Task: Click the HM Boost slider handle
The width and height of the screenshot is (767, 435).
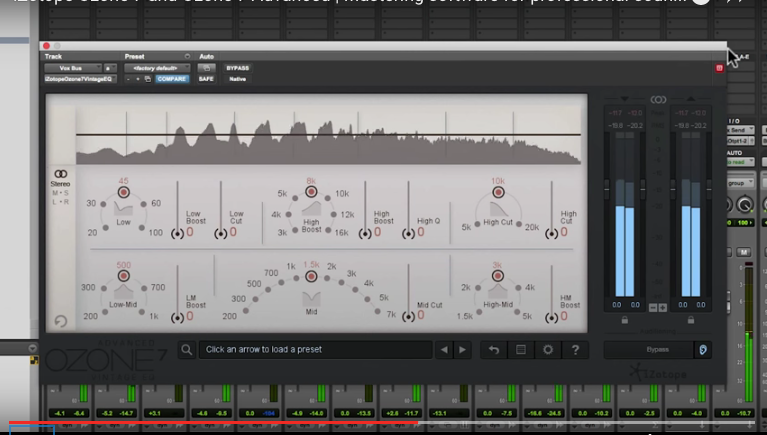Action: coord(552,318)
